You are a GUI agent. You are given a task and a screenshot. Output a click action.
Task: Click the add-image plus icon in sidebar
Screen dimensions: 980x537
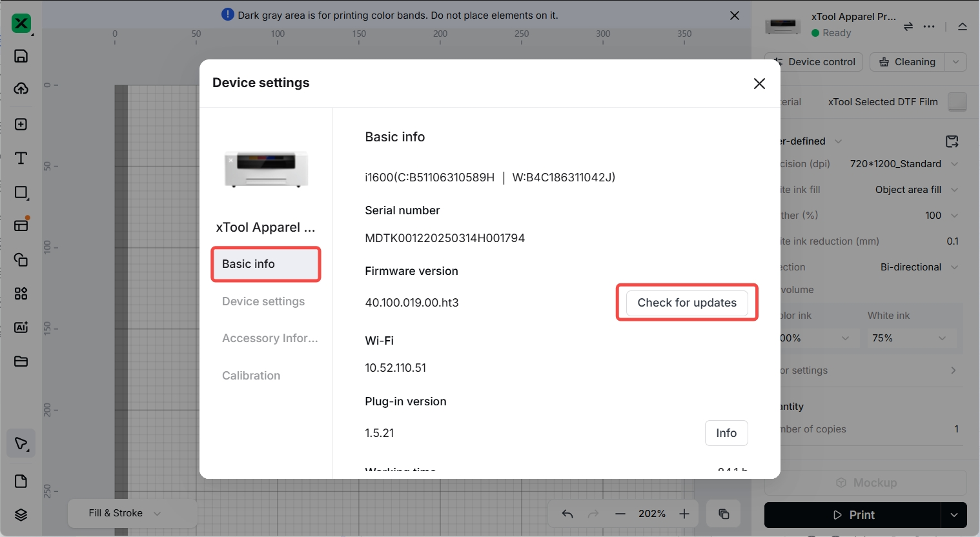(21, 124)
